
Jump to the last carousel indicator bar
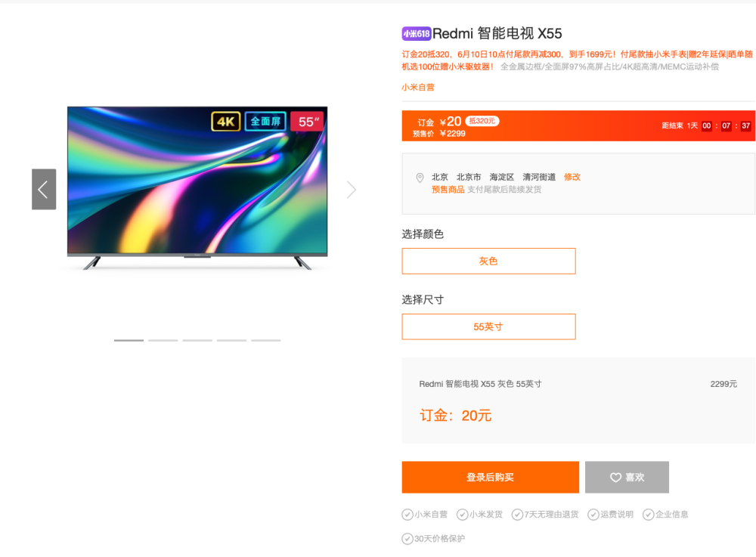click(265, 341)
